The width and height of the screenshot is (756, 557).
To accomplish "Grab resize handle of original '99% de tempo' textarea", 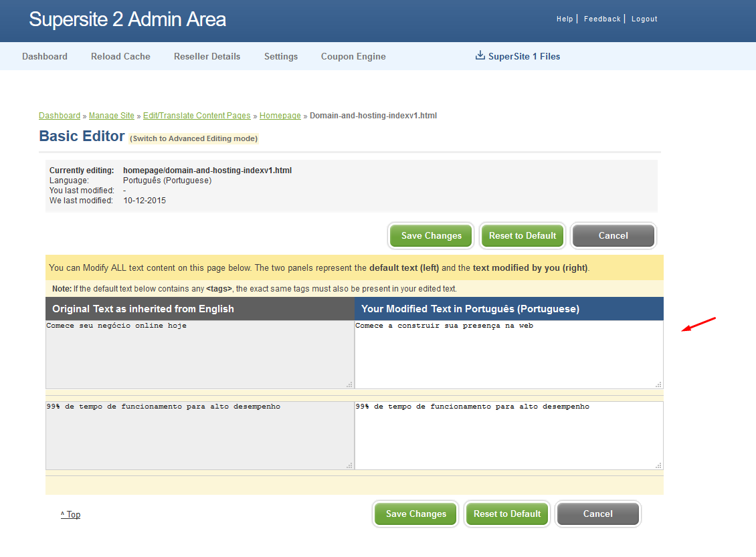I will pyautogui.click(x=349, y=465).
